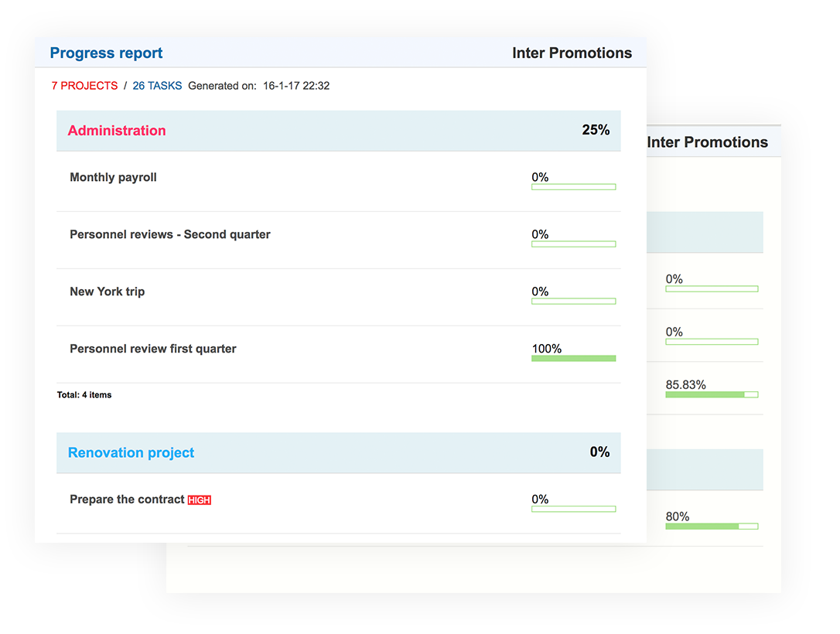Select the New York trip task
The width and height of the screenshot is (840, 634).
click(x=107, y=291)
